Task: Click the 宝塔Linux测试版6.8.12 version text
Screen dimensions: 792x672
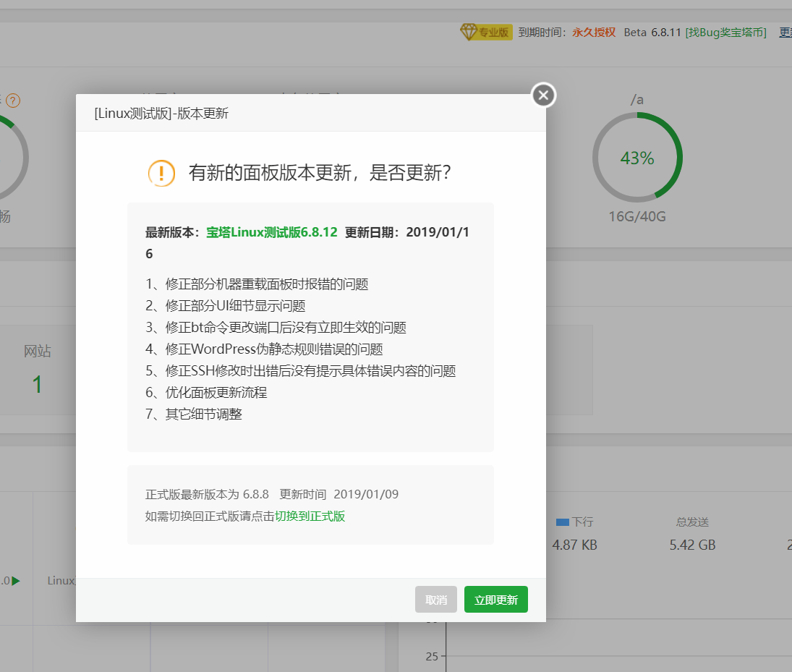Action: point(272,232)
